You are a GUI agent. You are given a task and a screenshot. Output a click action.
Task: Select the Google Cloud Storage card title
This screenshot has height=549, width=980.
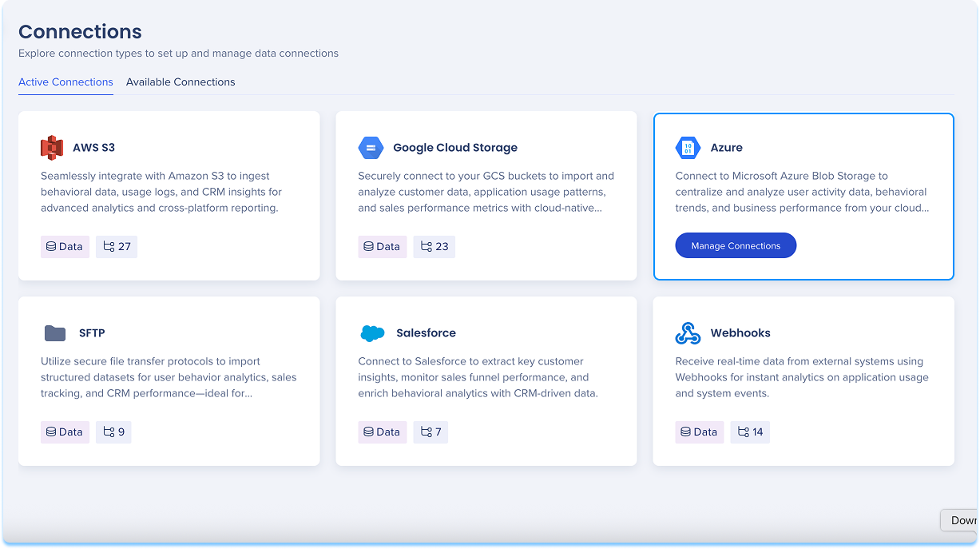(x=455, y=148)
